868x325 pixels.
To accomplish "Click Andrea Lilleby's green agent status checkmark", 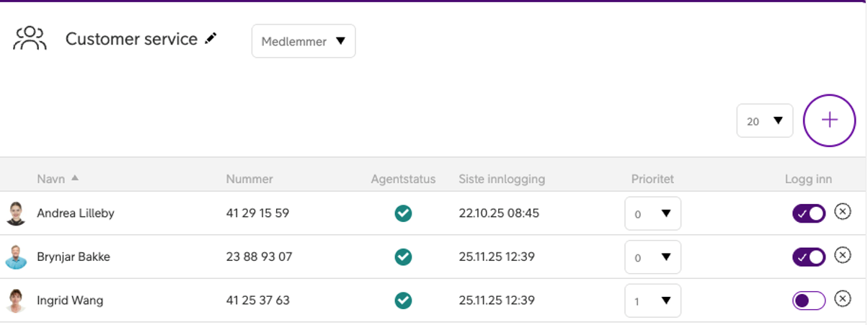I will pos(403,213).
